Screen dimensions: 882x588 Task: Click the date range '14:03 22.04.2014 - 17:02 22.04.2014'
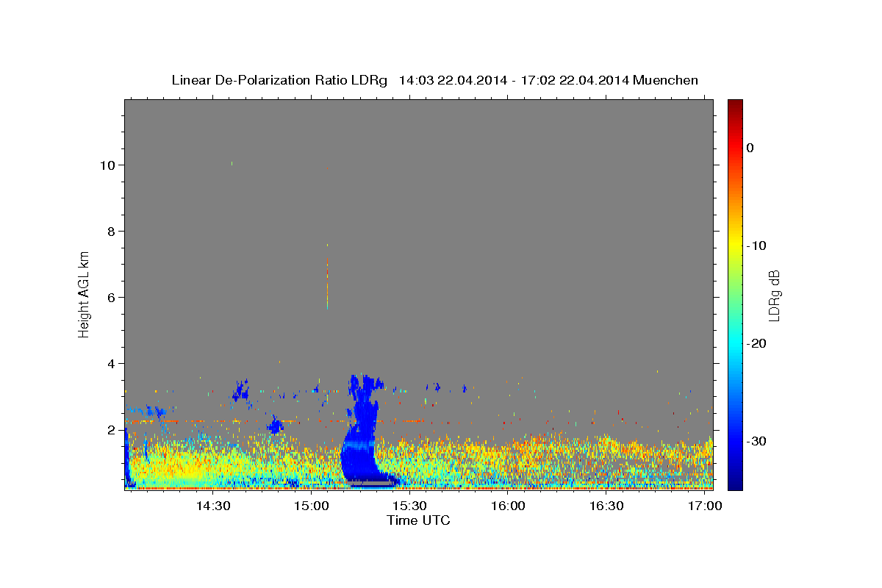pos(513,80)
